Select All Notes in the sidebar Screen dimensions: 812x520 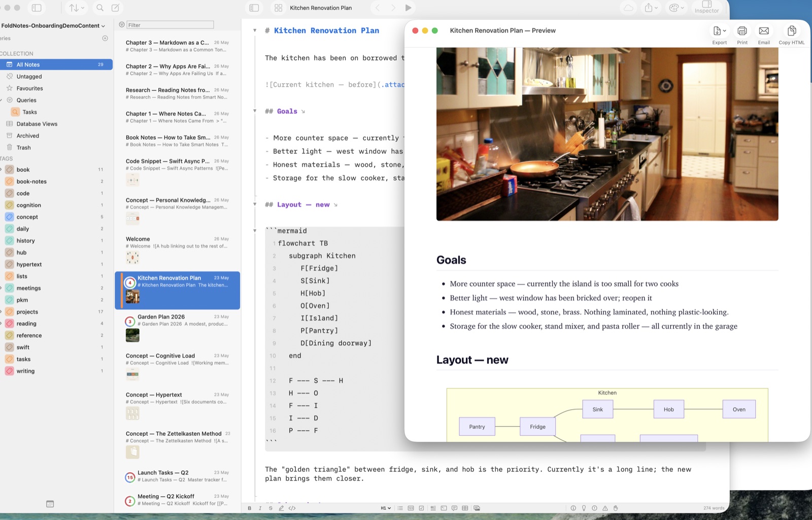(x=56, y=64)
